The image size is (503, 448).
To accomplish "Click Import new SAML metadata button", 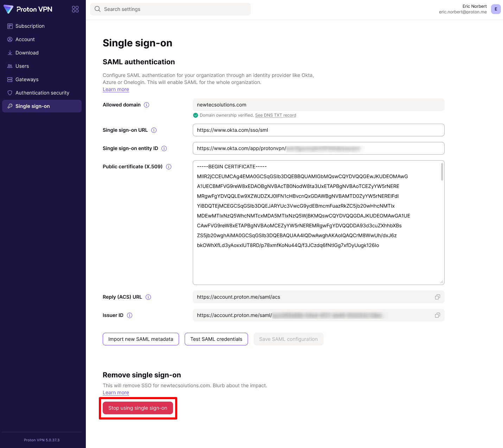I will [141, 339].
